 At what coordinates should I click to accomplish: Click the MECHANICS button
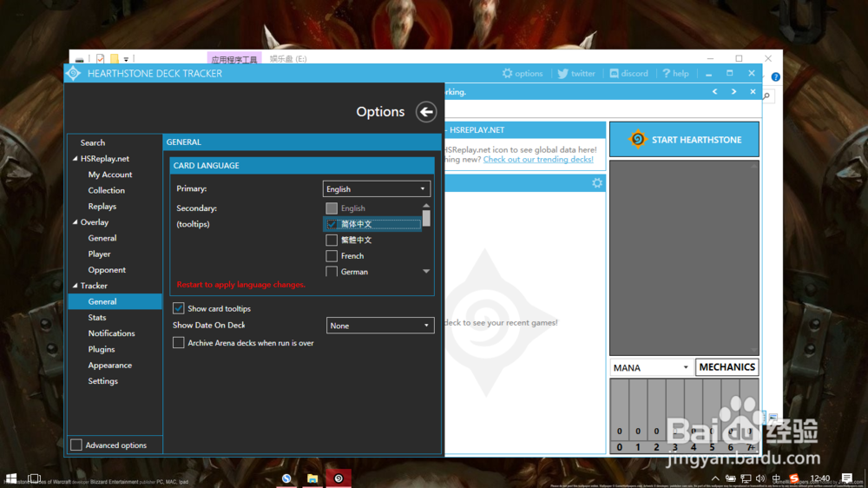(727, 367)
